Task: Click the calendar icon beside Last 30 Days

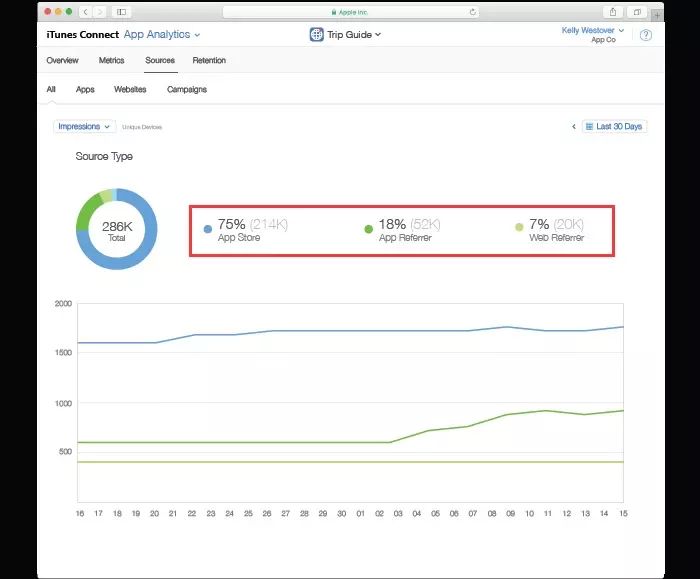Action: (x=589, y=127)
